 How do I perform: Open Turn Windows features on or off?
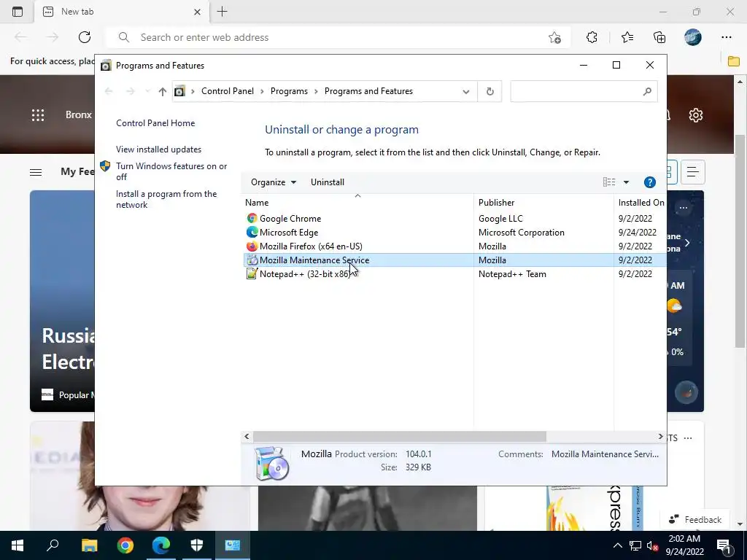[171, 171]
